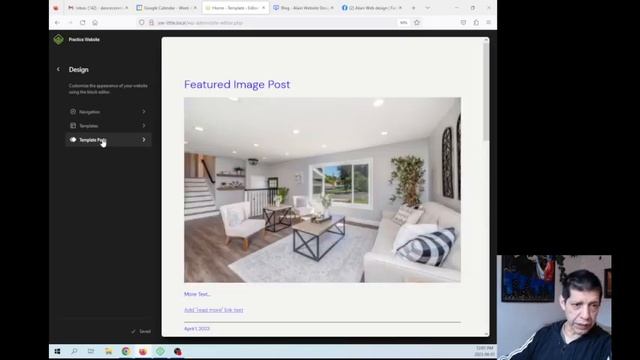Viewport: 640px width, 360px height.
Task: Click the green site logo icon
Action: tap(58, 40)
